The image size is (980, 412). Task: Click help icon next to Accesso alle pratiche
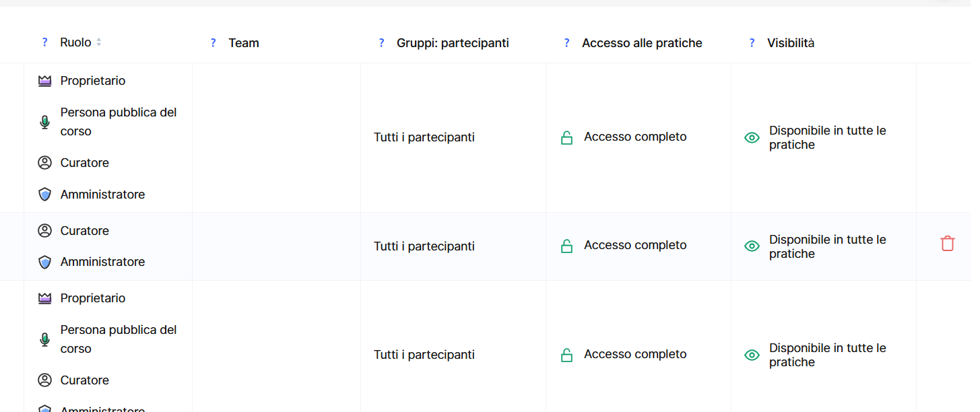[566, 43]
